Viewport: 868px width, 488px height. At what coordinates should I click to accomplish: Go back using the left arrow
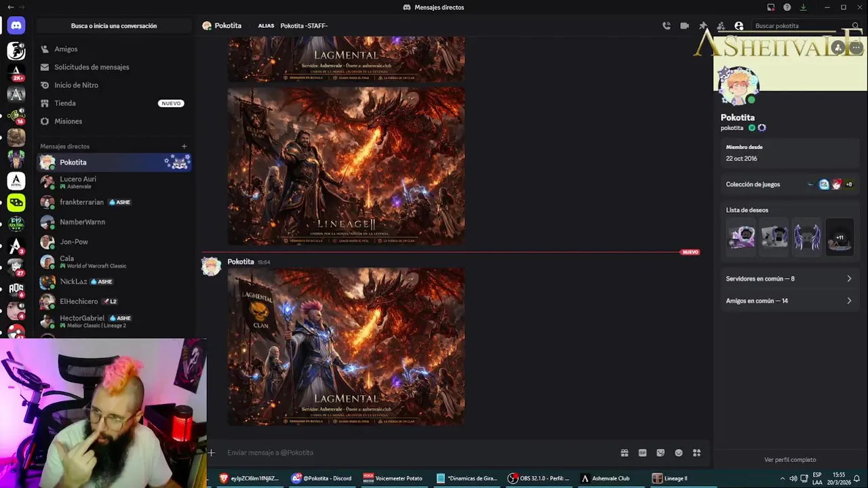click(10, 7)
